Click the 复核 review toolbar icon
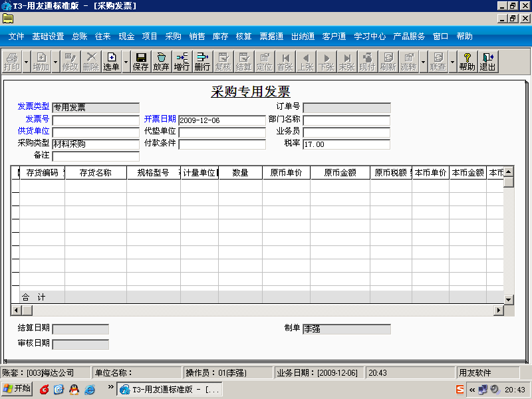532x399 pixels. coord(223,61)
